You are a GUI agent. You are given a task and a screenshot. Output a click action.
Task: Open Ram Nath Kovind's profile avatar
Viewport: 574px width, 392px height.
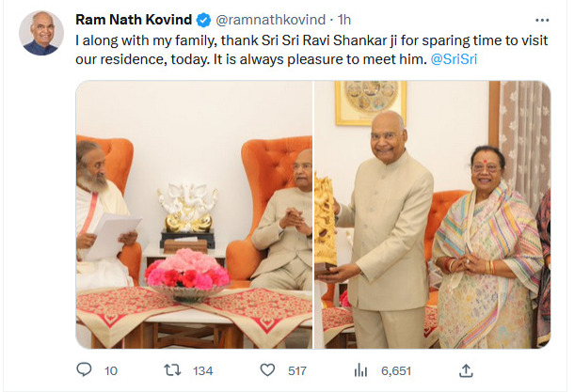click(x=41, y=32)
